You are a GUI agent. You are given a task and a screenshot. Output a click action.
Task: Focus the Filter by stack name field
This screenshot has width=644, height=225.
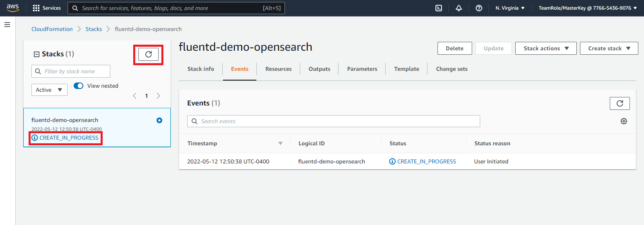pyautogui.click(x=71, y=71)
